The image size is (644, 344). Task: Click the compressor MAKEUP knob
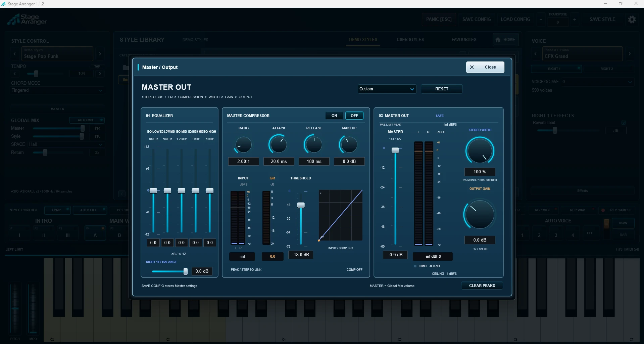tap(349, 145)
